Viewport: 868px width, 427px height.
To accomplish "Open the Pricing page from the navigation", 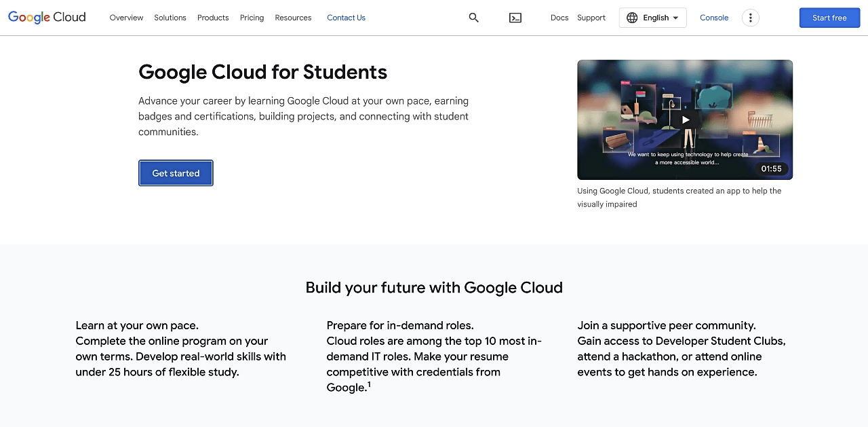I will click(x=252, y=18).
